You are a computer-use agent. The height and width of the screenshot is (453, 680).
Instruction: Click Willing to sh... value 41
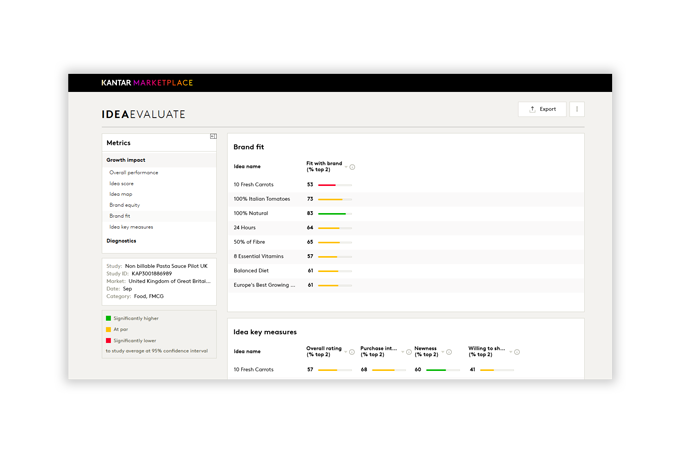tap(472, 370)
